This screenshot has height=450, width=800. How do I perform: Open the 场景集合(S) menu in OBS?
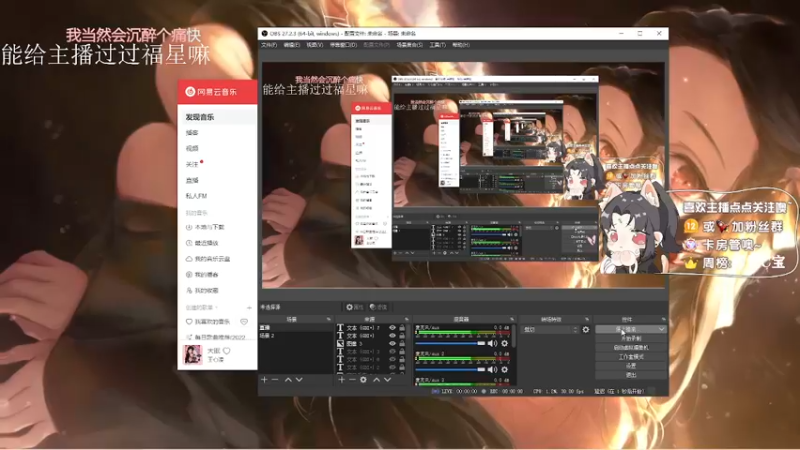(x=410, y=45)
